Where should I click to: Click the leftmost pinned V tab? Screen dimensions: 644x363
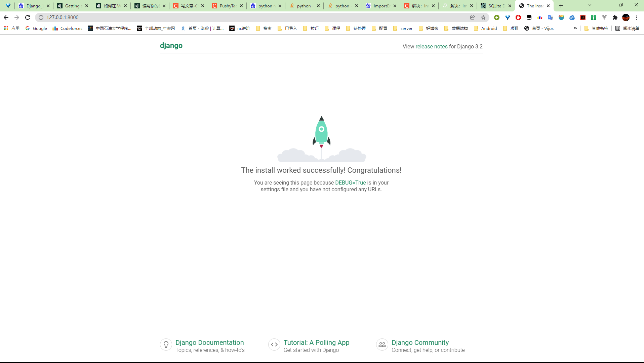pyautogui.click(x=8, y=6)
